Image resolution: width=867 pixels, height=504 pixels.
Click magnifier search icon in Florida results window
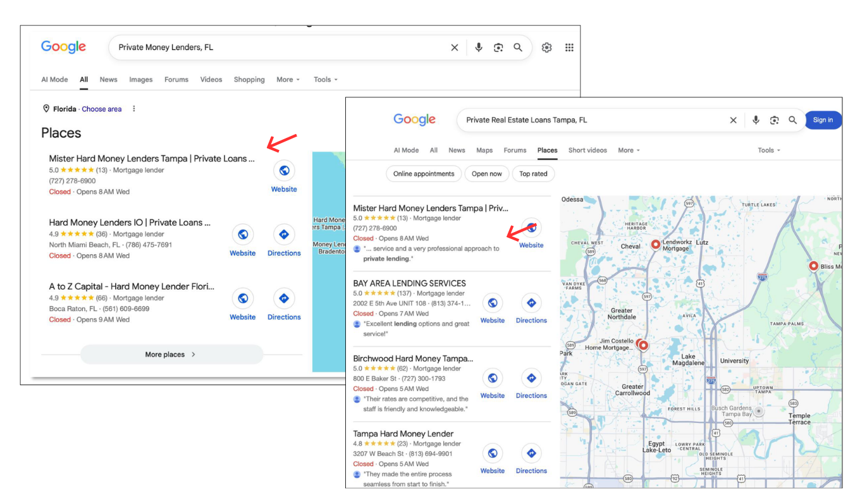click(x=518, y=47)
